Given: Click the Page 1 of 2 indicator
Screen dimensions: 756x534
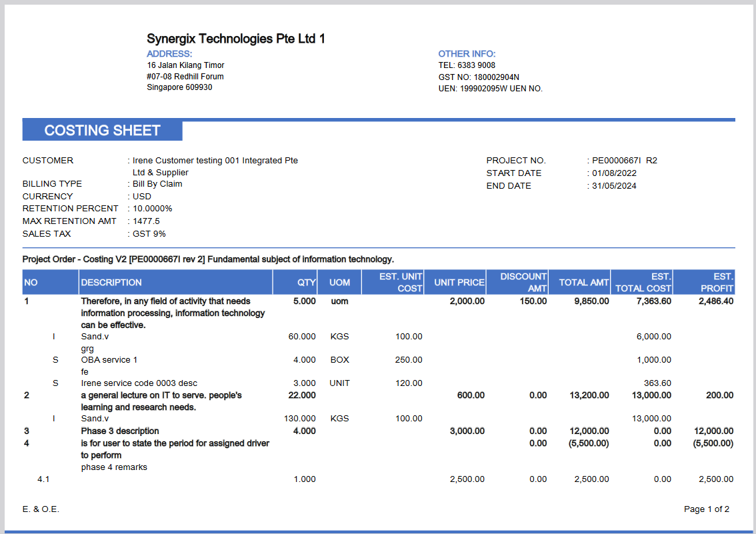Looking at the screenshot, I should tap(707, 509).
